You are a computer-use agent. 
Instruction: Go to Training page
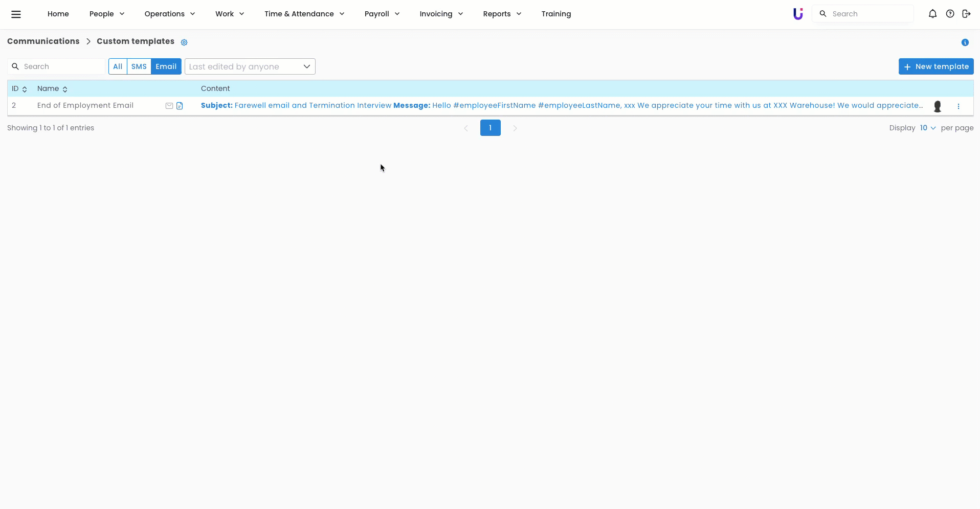pyautogui.click(x=556, y=14)
